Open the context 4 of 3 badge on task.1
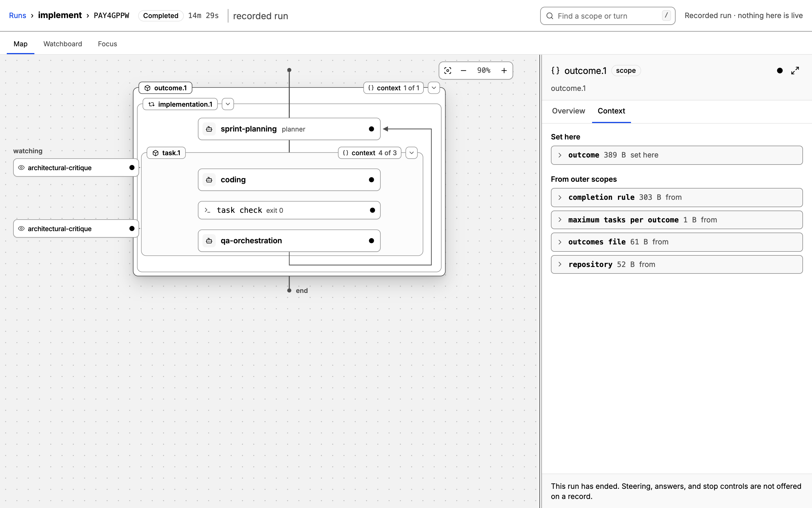The image size is (812, 508). [x=370, y=153]
